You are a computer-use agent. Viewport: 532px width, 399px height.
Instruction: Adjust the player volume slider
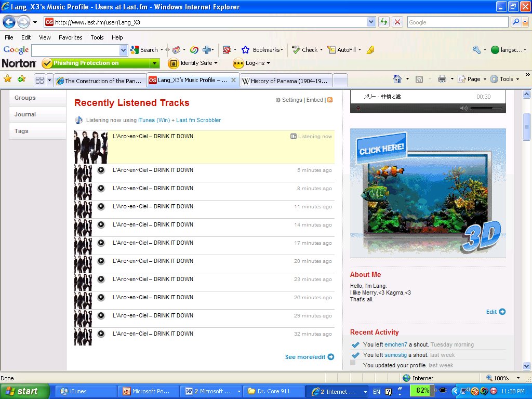pyautogui.click(x=486, y=108)
